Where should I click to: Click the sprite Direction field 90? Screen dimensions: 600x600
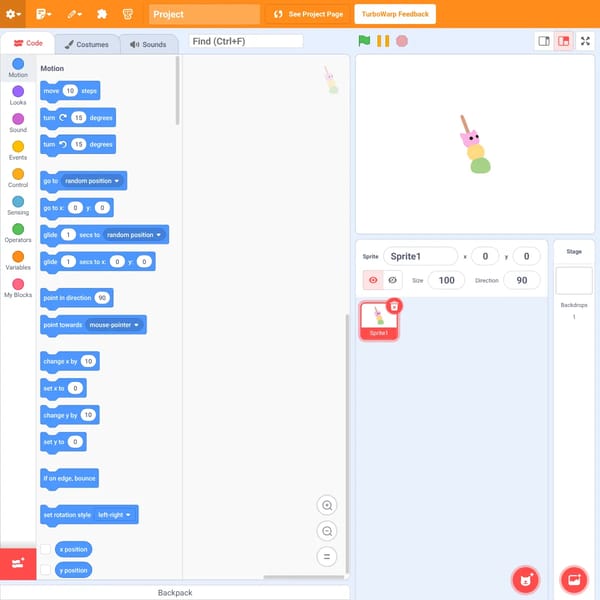522,280
